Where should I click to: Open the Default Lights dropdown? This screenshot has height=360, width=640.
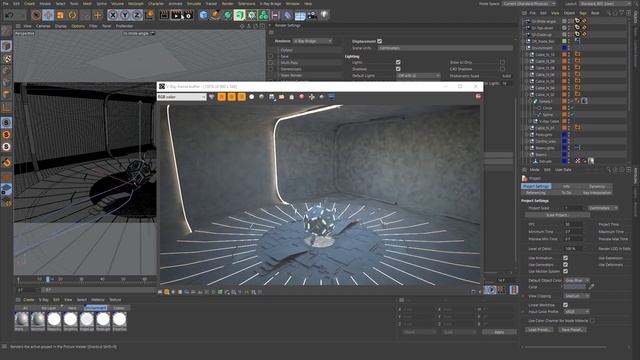418,76
